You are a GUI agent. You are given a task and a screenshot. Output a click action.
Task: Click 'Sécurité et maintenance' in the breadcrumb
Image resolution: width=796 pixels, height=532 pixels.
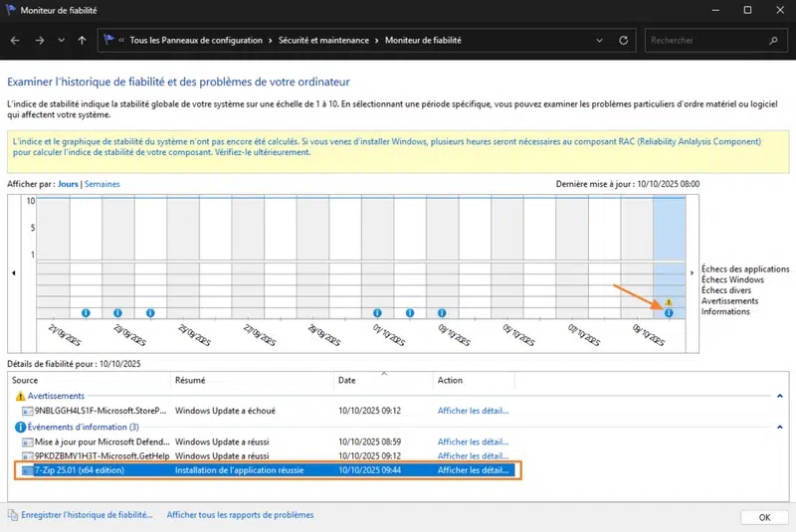pyautogui.click(x=322, y=41)
